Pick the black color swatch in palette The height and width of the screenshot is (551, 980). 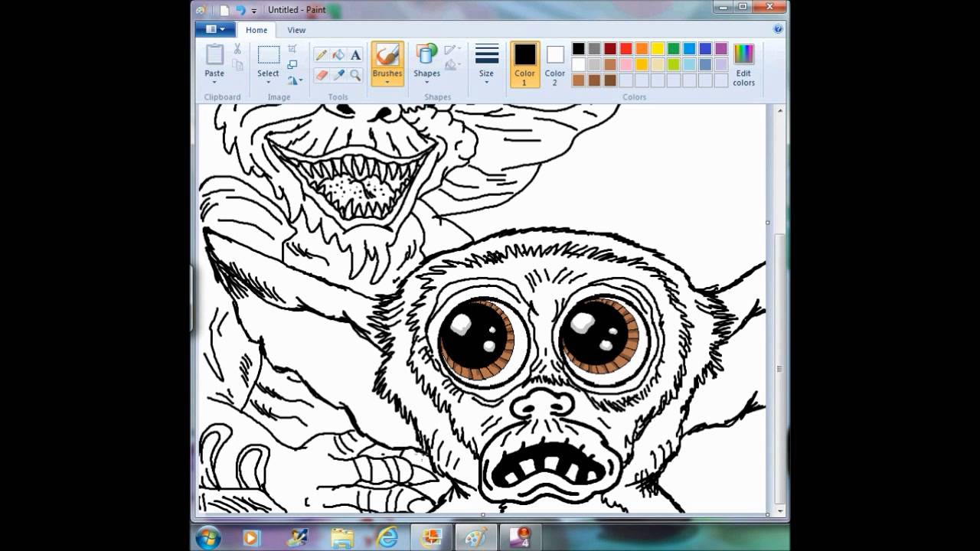point(579,49)
